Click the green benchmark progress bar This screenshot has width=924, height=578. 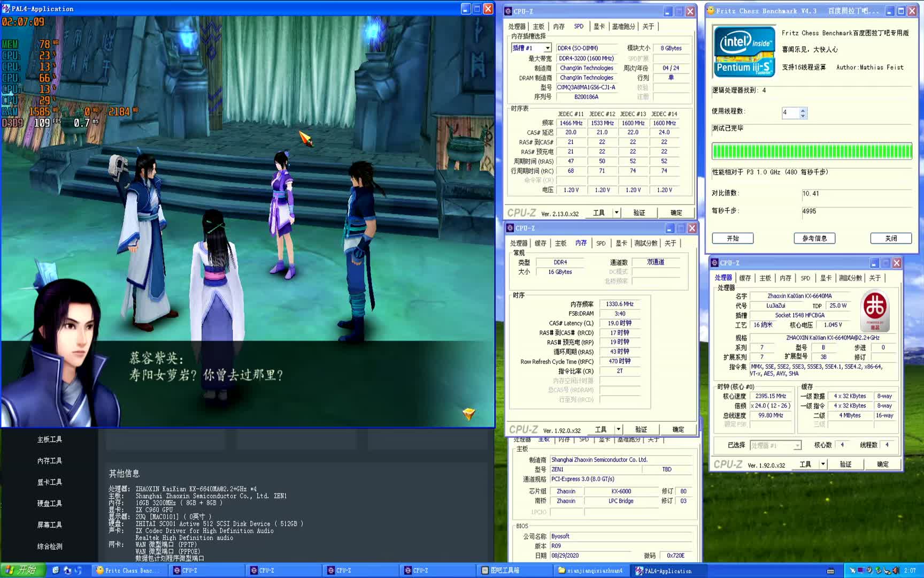point(811,151)
